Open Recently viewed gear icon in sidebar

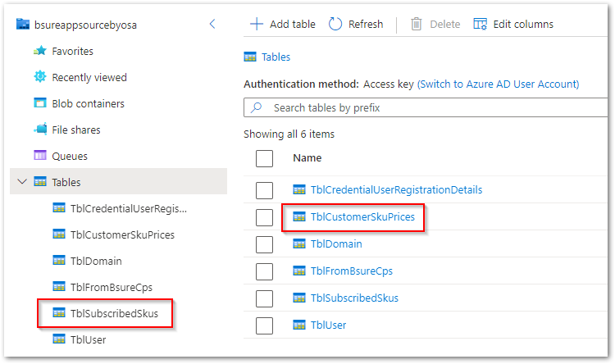point(40,77)
